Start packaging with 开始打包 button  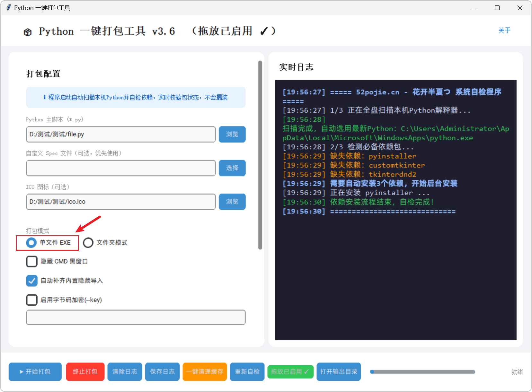click(x=35, y=372)
